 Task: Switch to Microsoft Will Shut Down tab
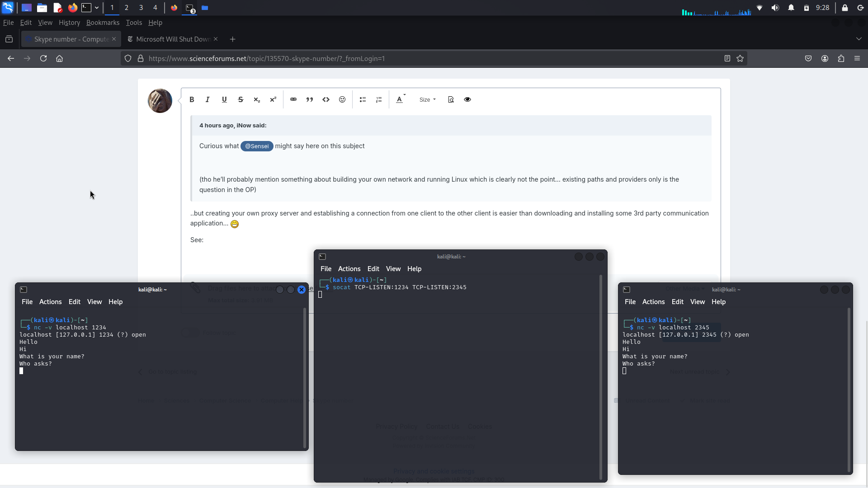pyautogui.click(x=173, y=39)
